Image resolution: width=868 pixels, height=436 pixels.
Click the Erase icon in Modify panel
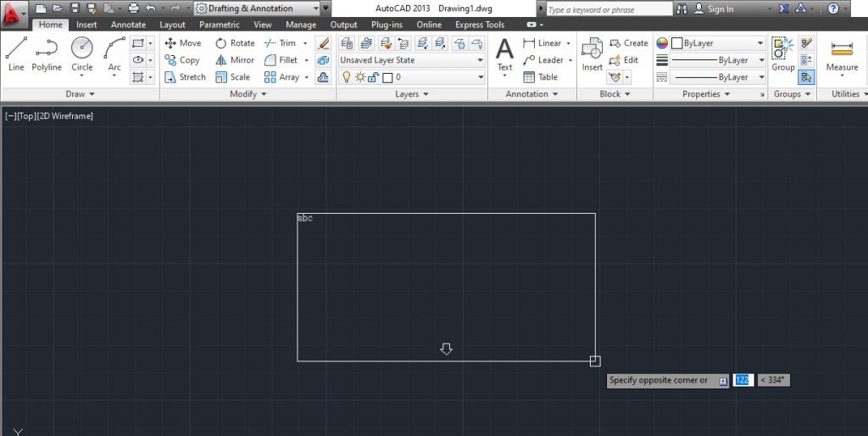[323, 42]
